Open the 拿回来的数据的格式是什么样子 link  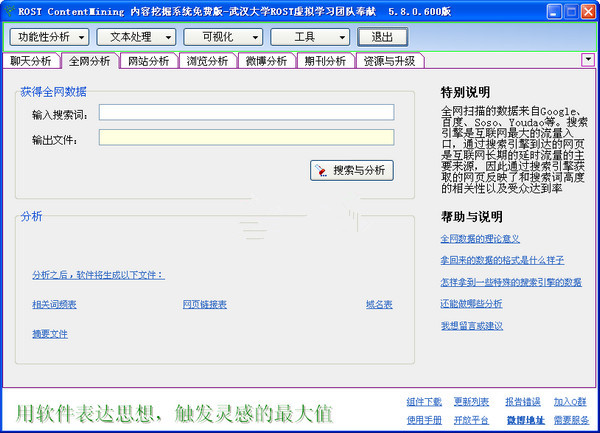point(502,260)
